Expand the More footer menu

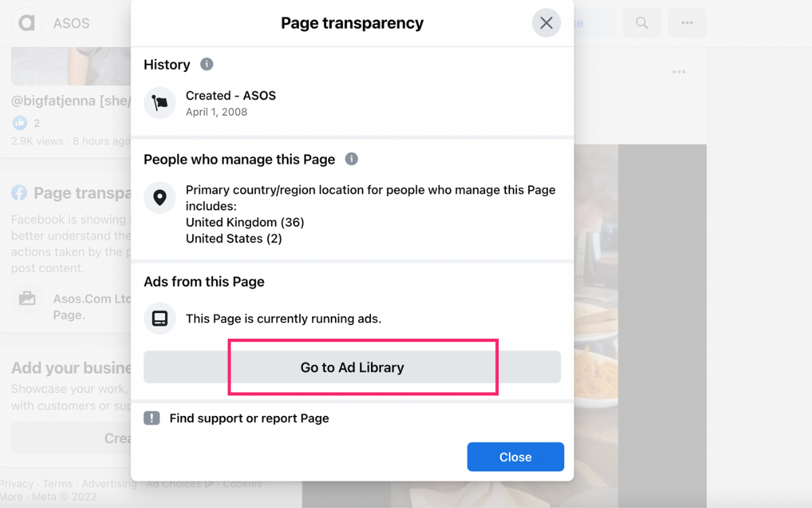pos(11,496)
